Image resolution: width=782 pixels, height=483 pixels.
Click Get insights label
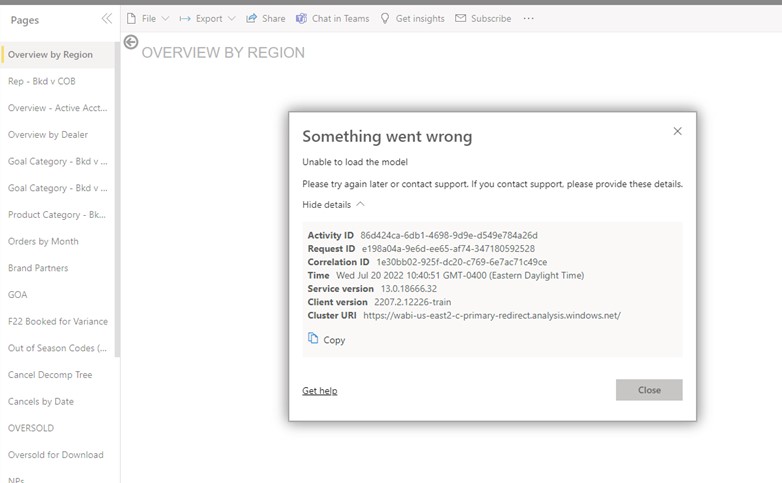click(420, 19)
